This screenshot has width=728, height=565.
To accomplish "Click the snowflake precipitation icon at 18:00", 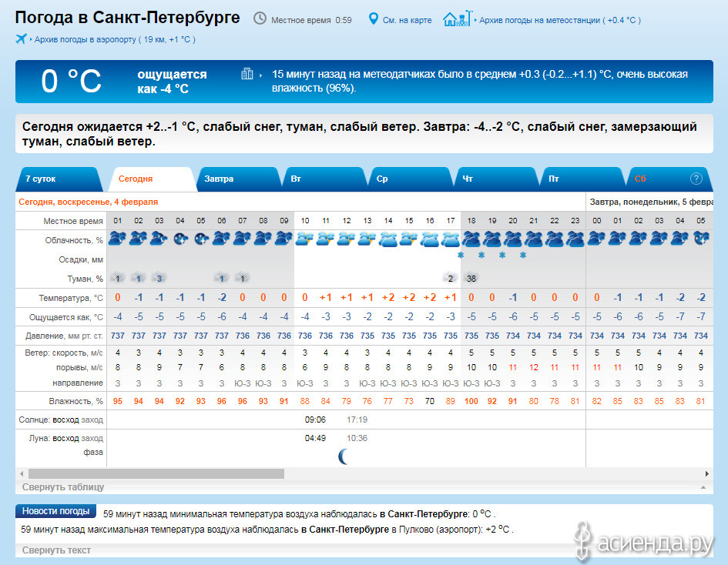I will 461,256.
